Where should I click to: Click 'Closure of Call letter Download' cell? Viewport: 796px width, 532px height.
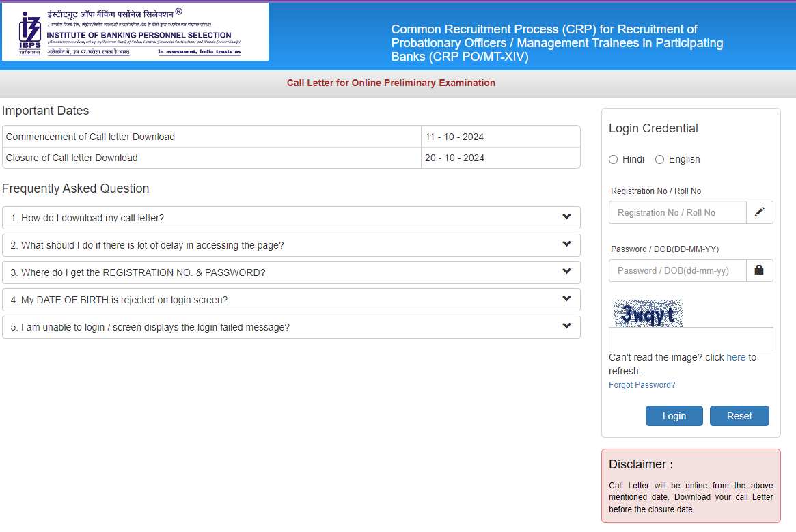[x=212, y=158]
